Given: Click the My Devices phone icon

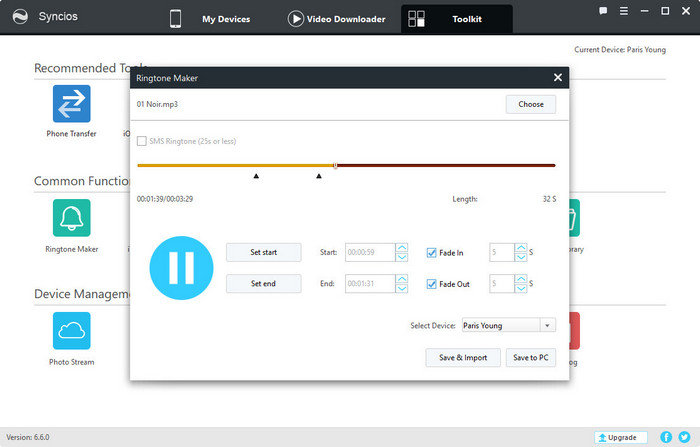Looking at the screenshot, I should coord(175,19).
